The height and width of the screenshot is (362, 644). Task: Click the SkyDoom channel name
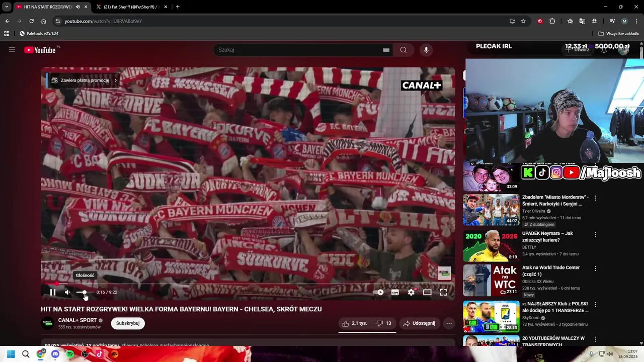[x=531, y=318]
